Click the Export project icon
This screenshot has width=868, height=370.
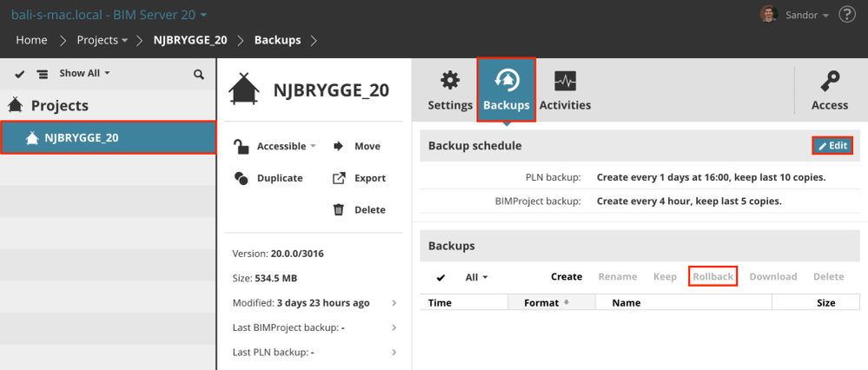tap(339, 178)
